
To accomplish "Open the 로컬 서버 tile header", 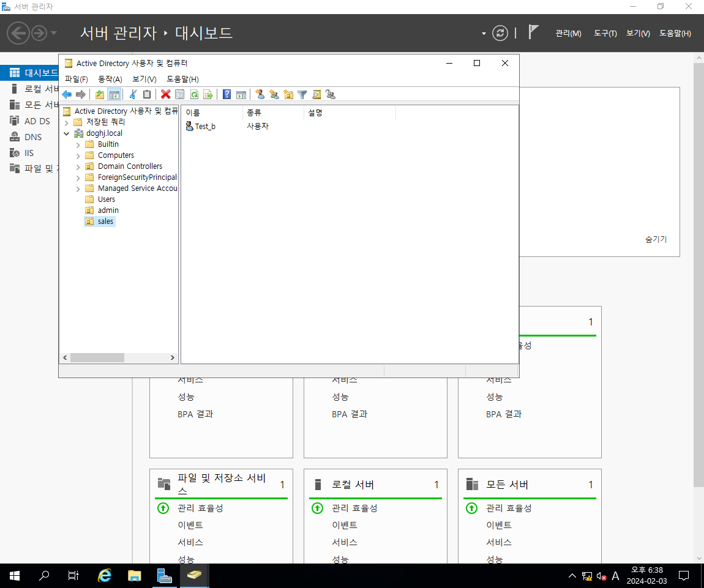I will pos(353,485).
